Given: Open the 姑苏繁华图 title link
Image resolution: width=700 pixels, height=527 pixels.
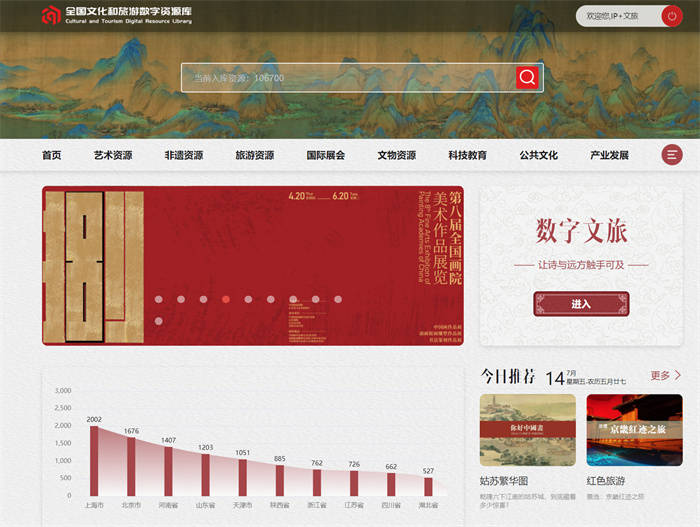Looking at the screenshot, I should [503, 480].
